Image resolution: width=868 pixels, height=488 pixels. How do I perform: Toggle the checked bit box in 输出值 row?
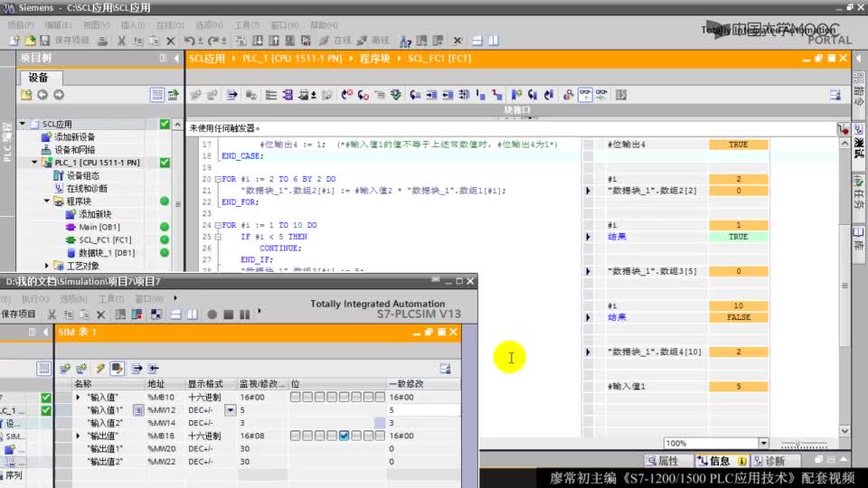point(344,436)
